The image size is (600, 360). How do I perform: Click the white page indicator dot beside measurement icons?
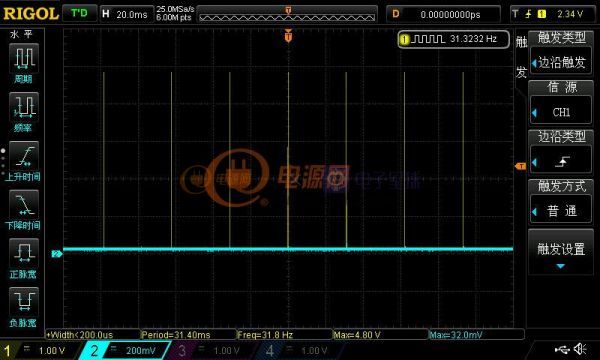coord(3,151)
